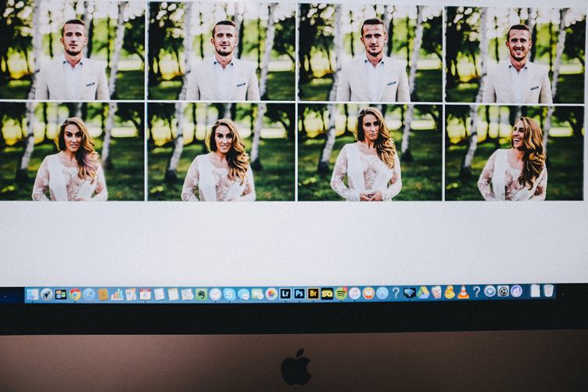Select laughing woman looking sideways photo
The width and height of the screenshot is (588, 392).
click(514, 153)
